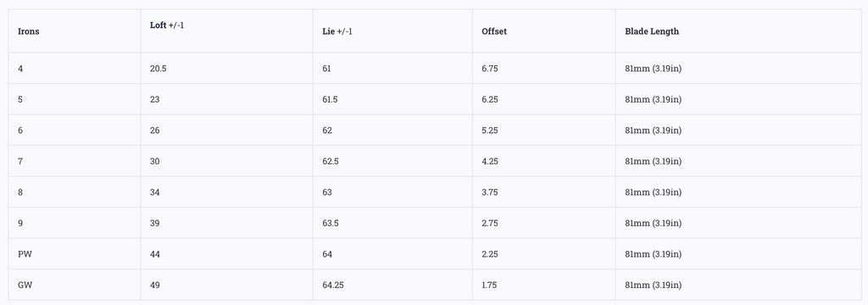Select the Loft +/-1 column header
The image size is (868, 305).
167,25
